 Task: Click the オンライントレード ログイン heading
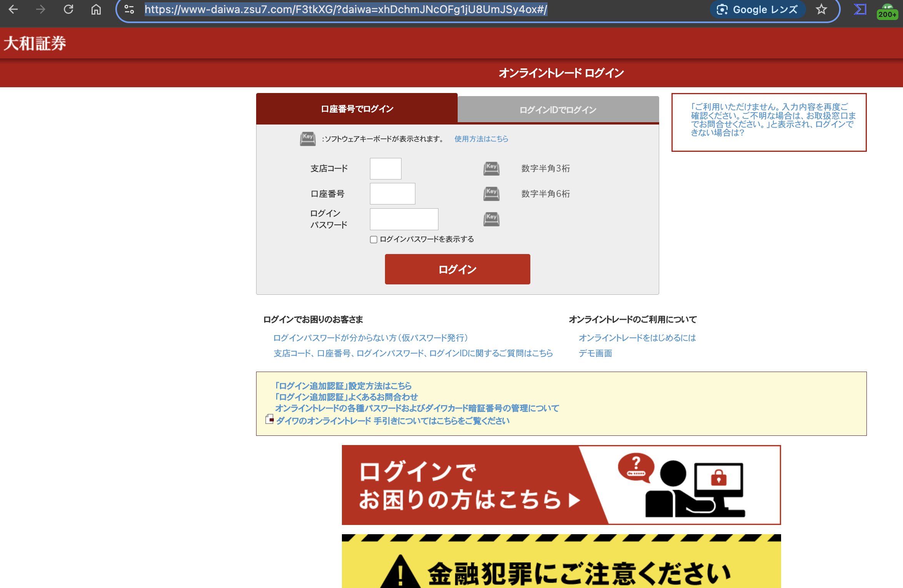[561, 73]
